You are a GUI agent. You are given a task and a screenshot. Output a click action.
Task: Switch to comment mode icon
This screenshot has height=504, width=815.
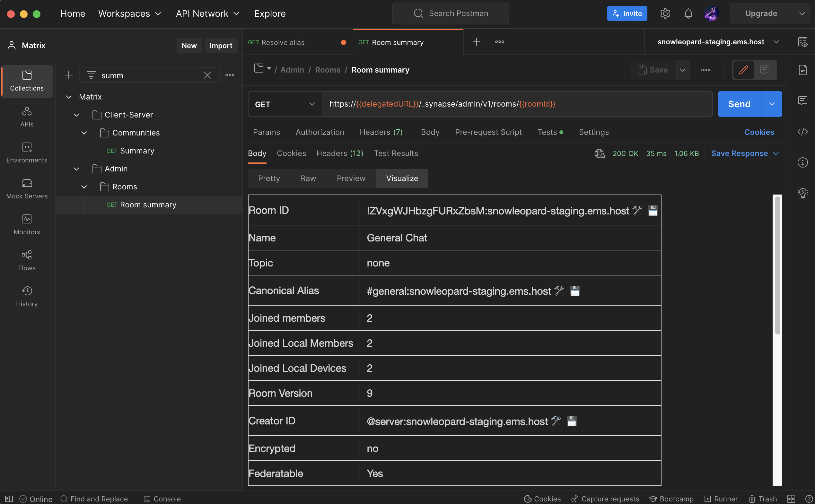click(765, 70)
